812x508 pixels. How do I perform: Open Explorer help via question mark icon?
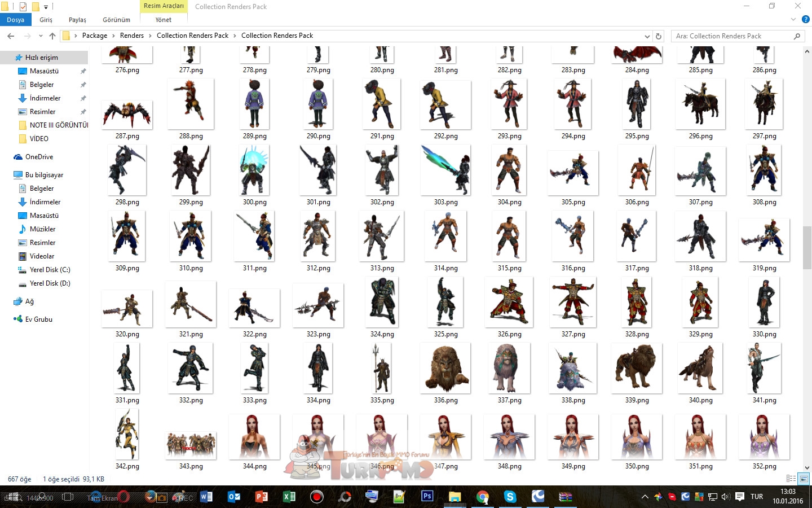tap(805, 19)
